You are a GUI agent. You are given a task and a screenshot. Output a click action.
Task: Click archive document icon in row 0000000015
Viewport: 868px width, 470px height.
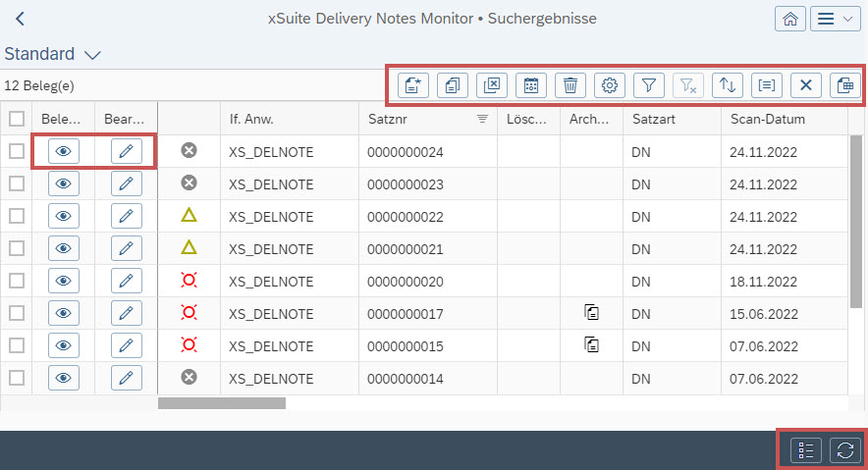[x=591, y=345]
